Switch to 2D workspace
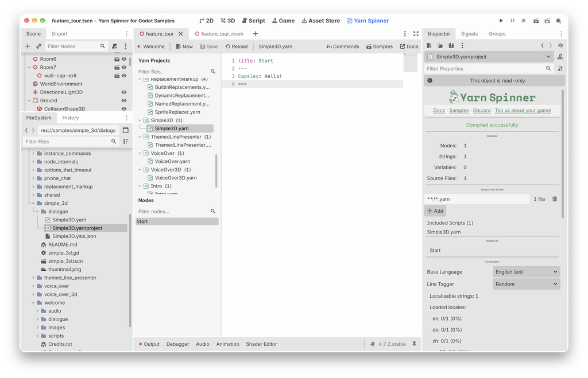588x378 pixels. (206, 21)
